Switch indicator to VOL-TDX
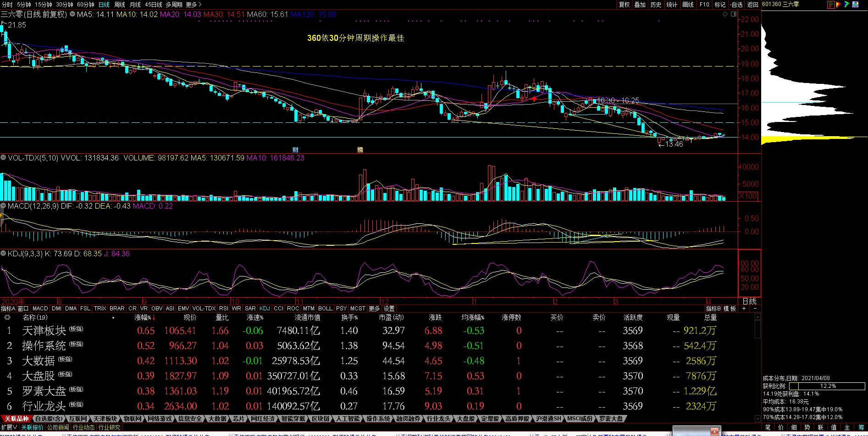The width and height of the screenshot is (868, 436). click(204, 309)
